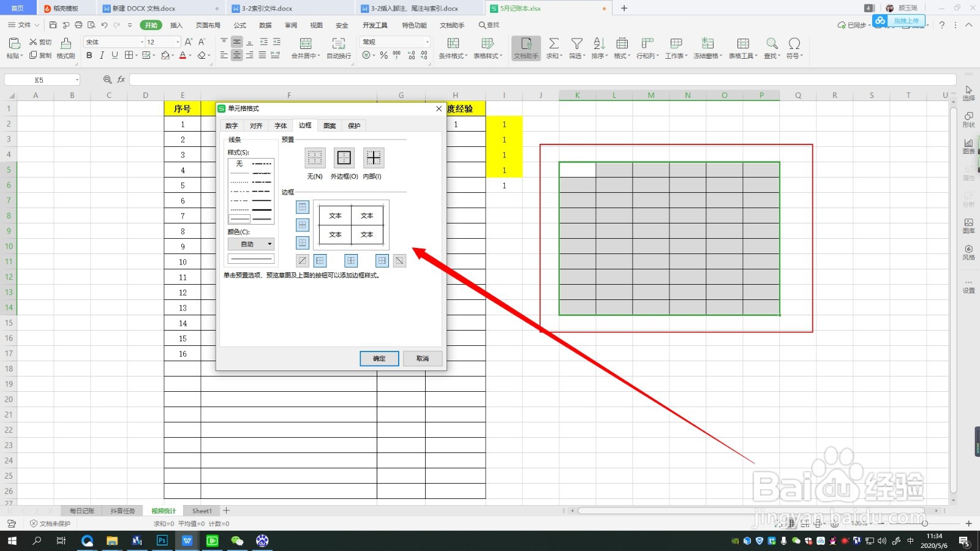Apply the 外边框(O) outline preset
980x551 pixels.
click(x=344, y=158)
